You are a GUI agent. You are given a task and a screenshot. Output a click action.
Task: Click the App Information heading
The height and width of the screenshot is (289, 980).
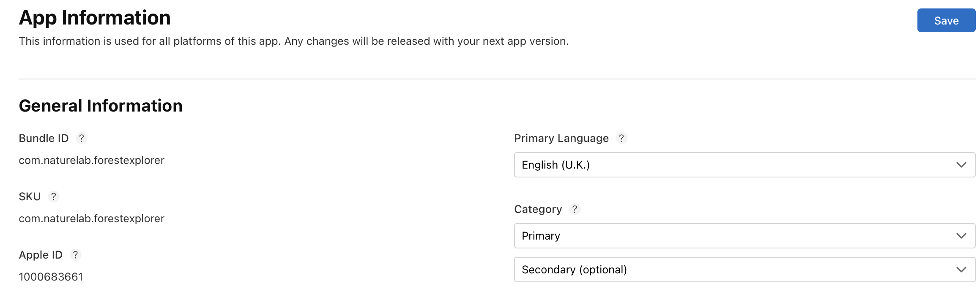click(95, 18)
